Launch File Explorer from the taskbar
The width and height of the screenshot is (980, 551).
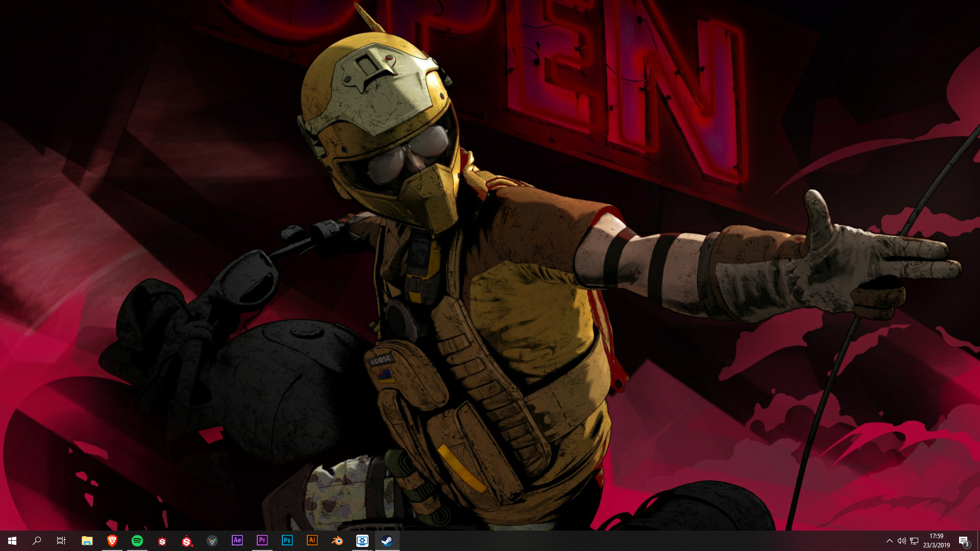pyautogui.click(x=87, y=541)
